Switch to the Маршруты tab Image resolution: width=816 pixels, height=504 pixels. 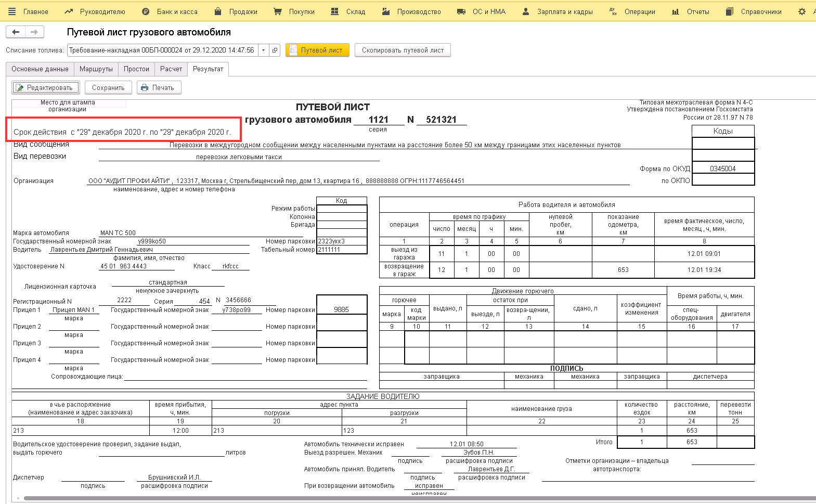coord(96,69)
